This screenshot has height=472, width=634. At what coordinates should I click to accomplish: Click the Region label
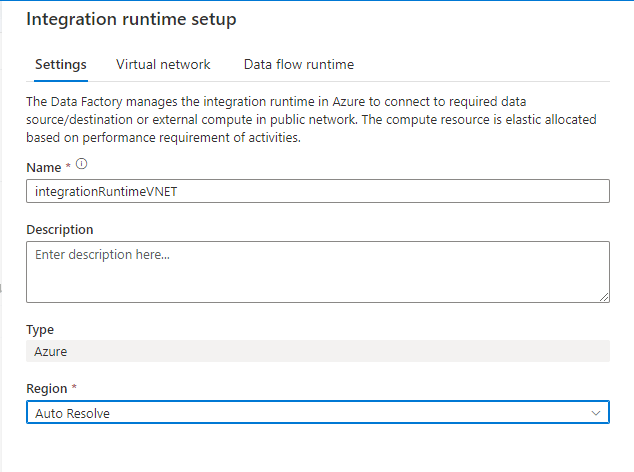click(x=47, y=389)
